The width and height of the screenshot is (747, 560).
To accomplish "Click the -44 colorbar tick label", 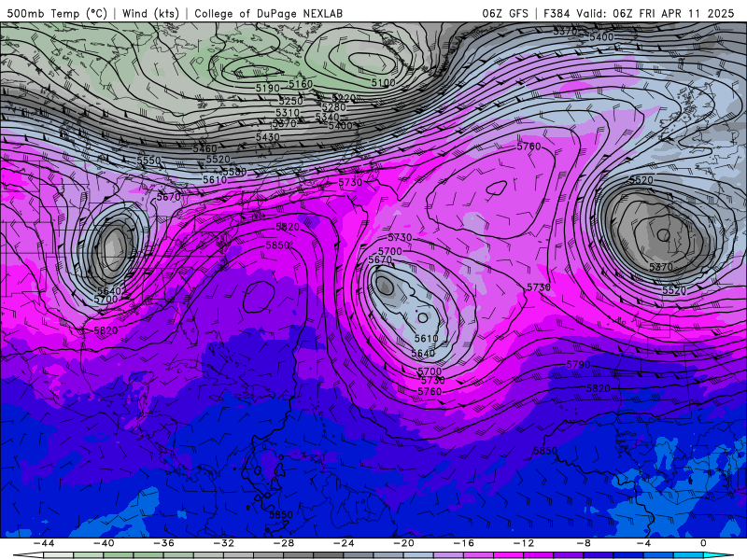I will click(x=44, y=543).
